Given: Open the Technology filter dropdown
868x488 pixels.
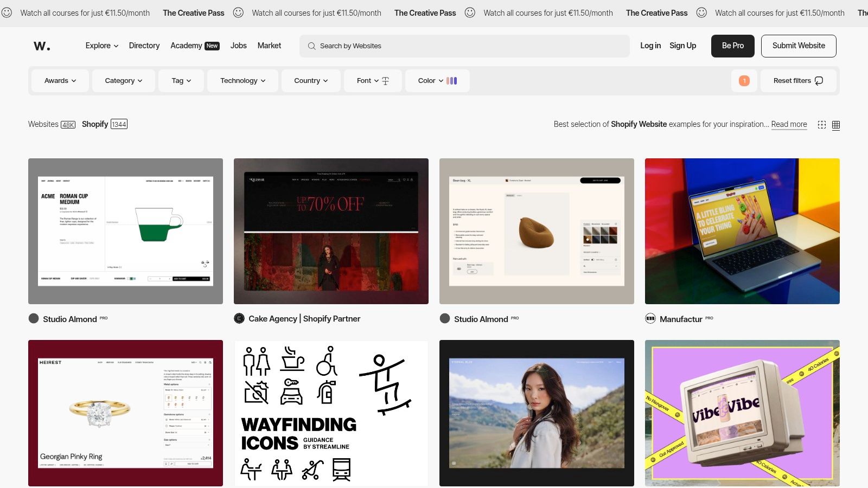Looking at the screenshot, I should 242,81.
